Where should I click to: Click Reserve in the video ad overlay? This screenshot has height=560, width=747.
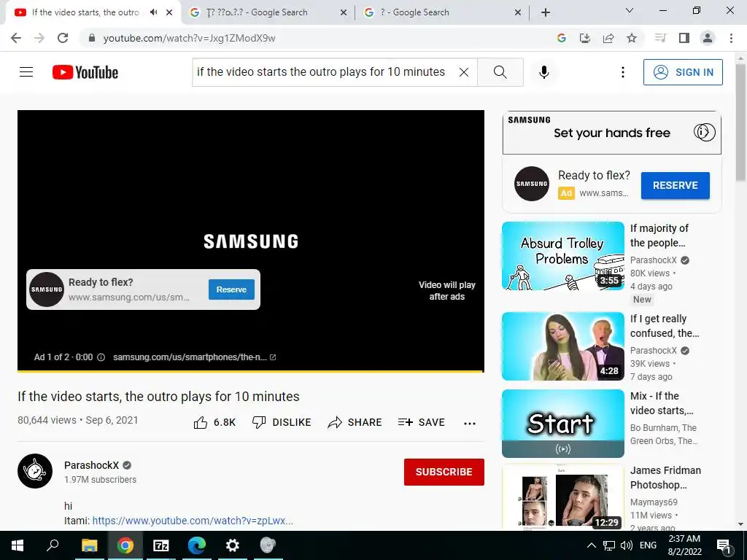tap(231, 289)
